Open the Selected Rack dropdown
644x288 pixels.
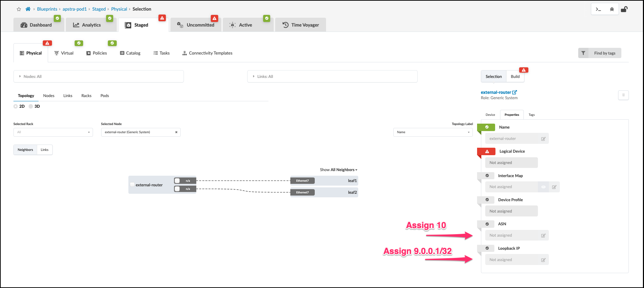53,132
